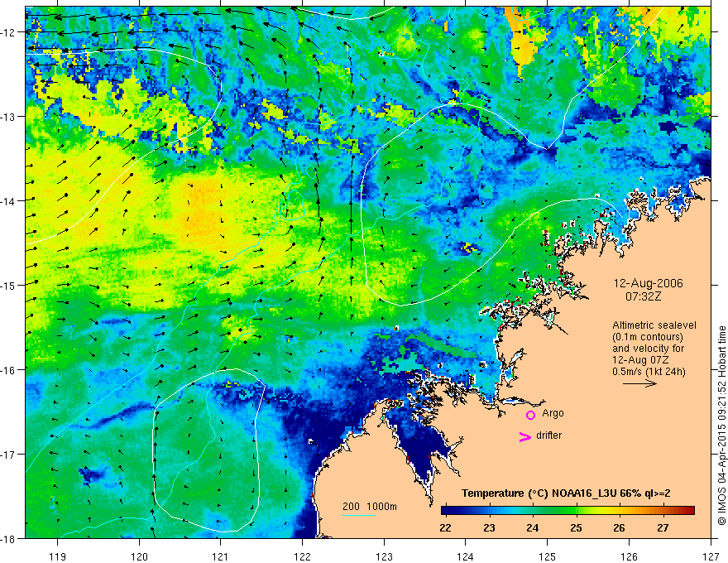Click latitude axis label -13
The width and height of the screenshot is (728, 563).
tap(9, 117)
